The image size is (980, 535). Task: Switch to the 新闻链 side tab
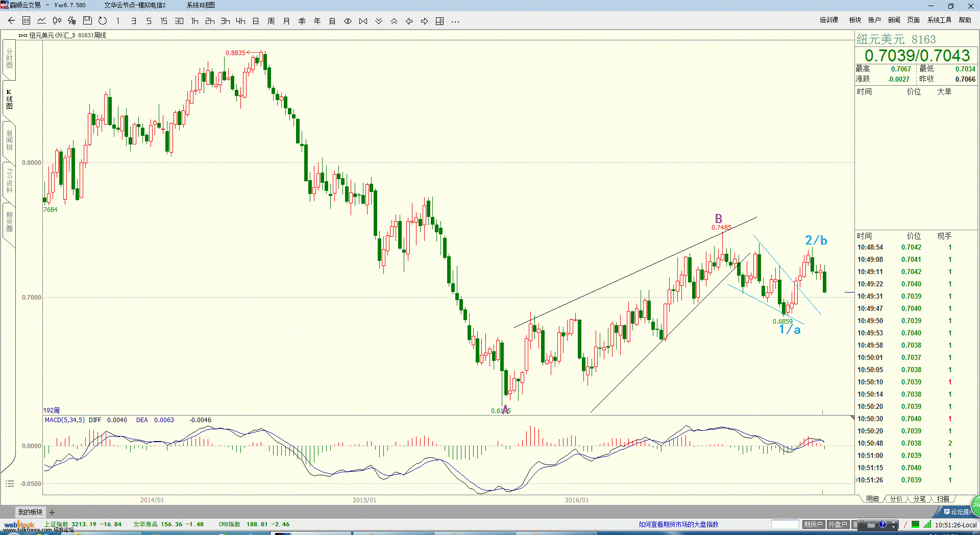(x=9, y=140)
